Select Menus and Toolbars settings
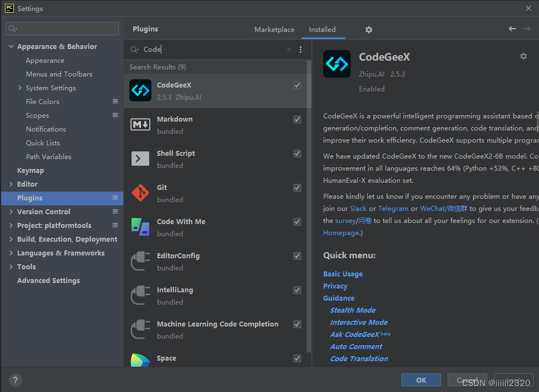Screen dimensions: 539x392 (x=59, y=74)
